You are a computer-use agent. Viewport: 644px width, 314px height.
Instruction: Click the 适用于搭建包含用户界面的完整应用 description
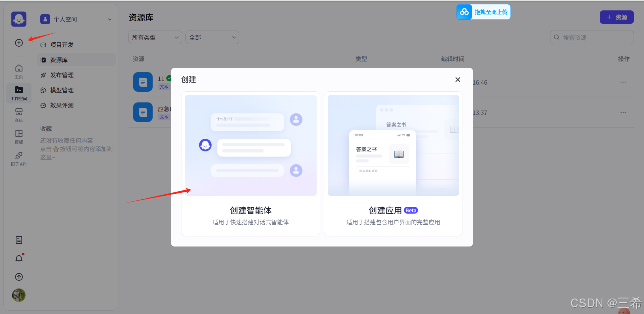coord(393,222)
